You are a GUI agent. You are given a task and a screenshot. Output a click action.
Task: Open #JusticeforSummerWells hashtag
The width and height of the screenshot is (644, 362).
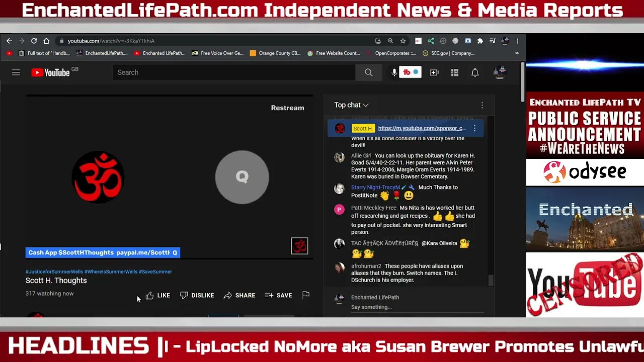pos(54,271)
